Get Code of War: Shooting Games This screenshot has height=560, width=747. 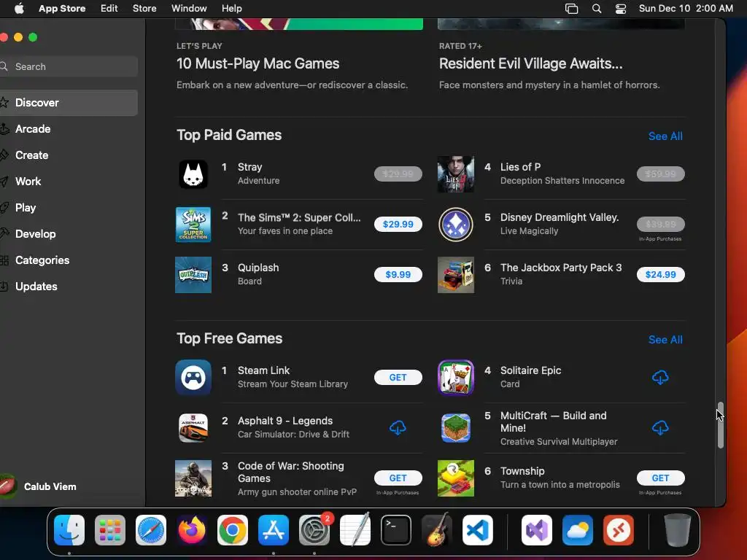[x=398, y=478]
